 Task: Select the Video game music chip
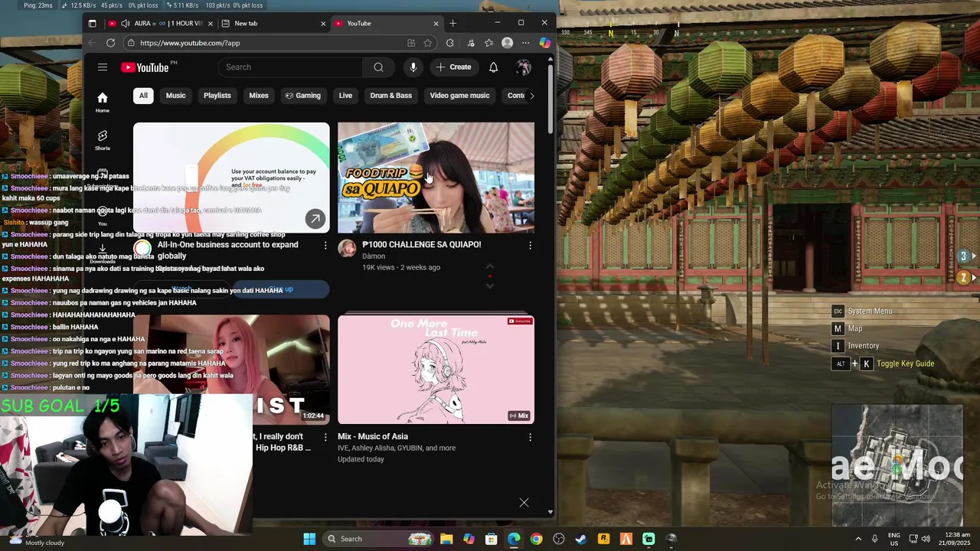(x=459, y=96)
